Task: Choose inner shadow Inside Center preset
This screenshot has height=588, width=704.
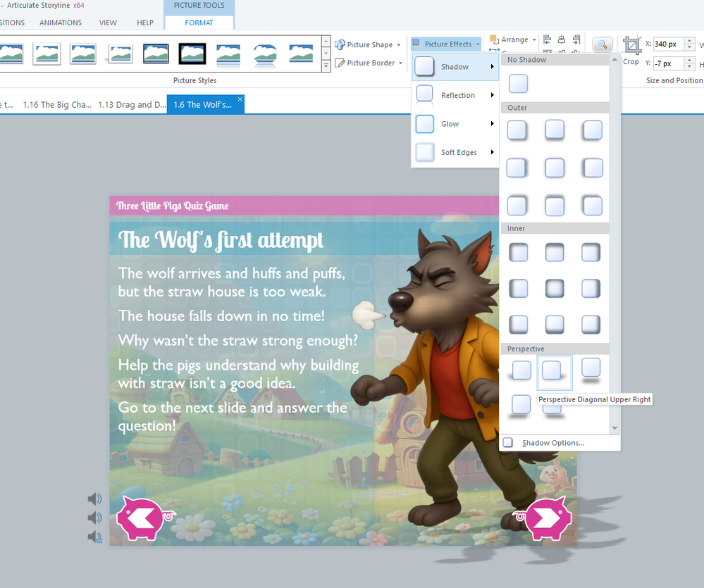Action: click(555, 289)
